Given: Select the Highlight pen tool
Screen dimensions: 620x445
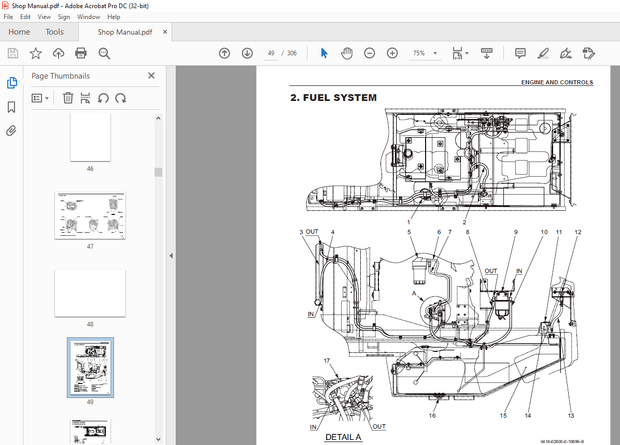Looking at the screenshot, I should (543, 53).
